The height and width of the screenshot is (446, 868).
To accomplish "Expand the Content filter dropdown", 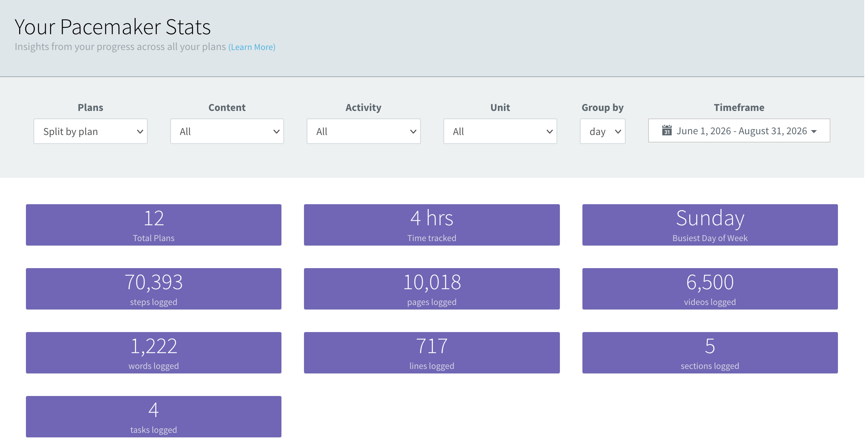I will [227, 131].
